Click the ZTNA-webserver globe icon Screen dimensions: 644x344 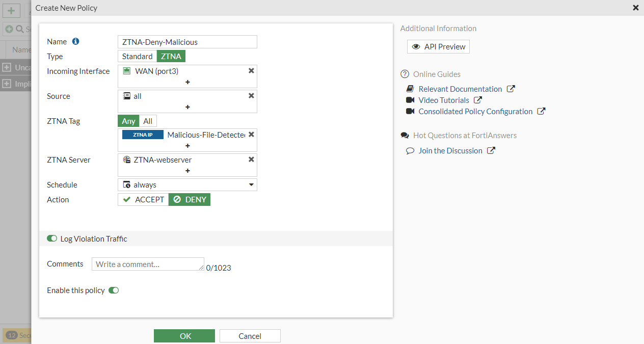point(127,160)
